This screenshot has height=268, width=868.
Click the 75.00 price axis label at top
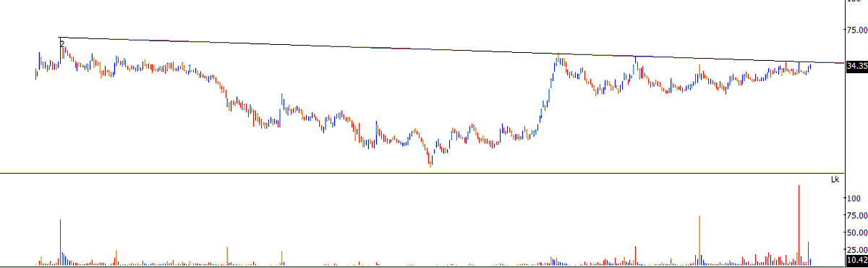tap(857, 30)
